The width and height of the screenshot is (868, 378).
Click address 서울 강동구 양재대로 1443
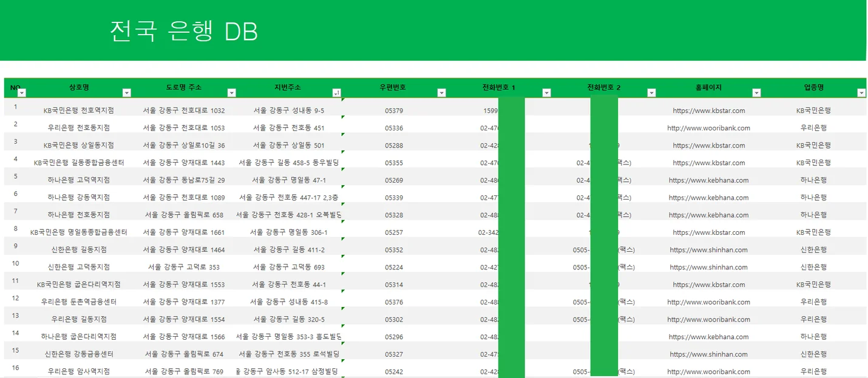pos(184,163)
